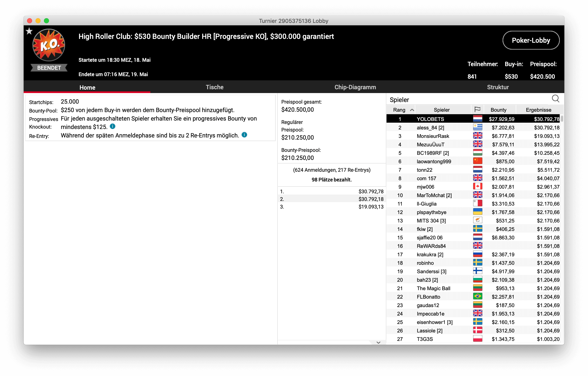Screen dimensions: 588x376
Task: Sort by Ergebnisse column header
Action: (538, 110)
